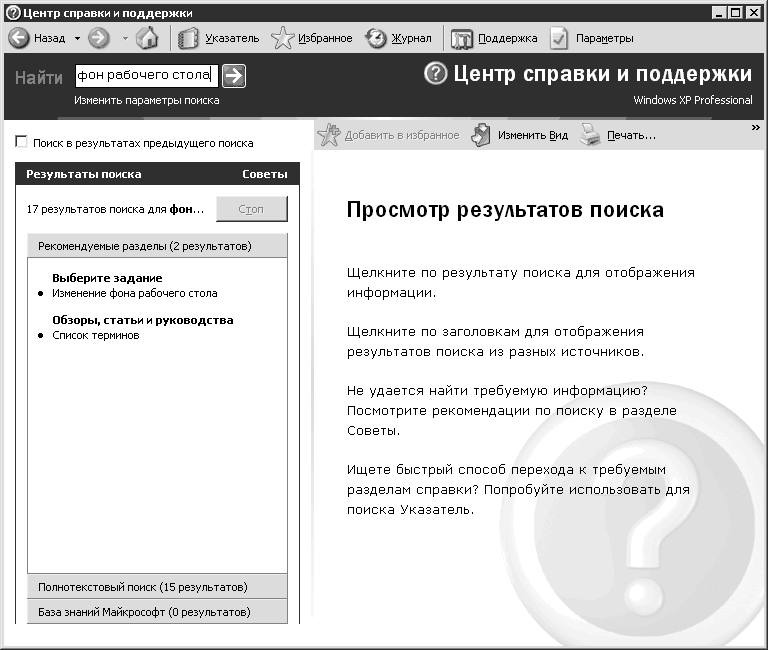Open Избранное (Favorites) star icon

click(282, 39)
